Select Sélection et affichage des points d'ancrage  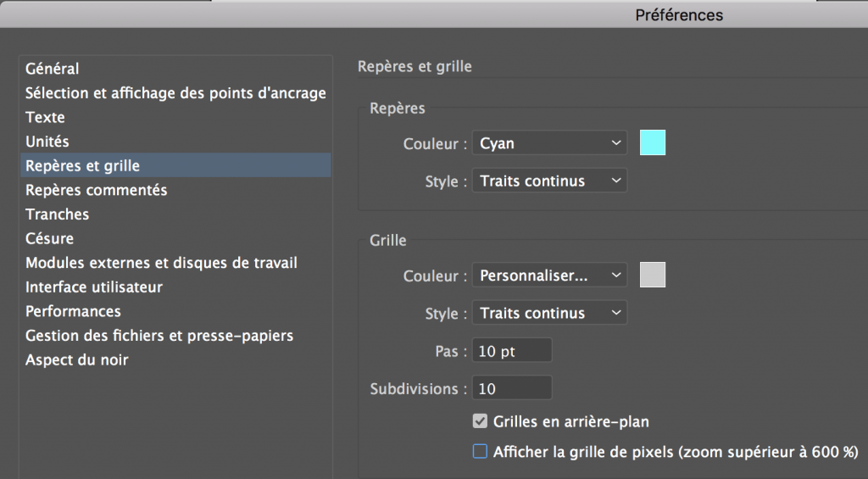(175, 93)
